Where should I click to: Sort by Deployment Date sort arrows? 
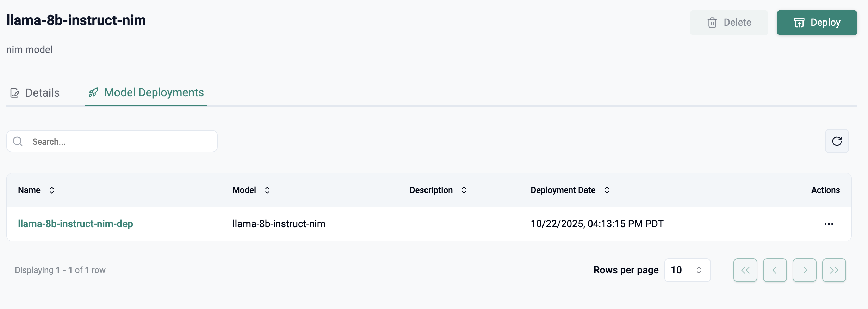coord(607,190)
